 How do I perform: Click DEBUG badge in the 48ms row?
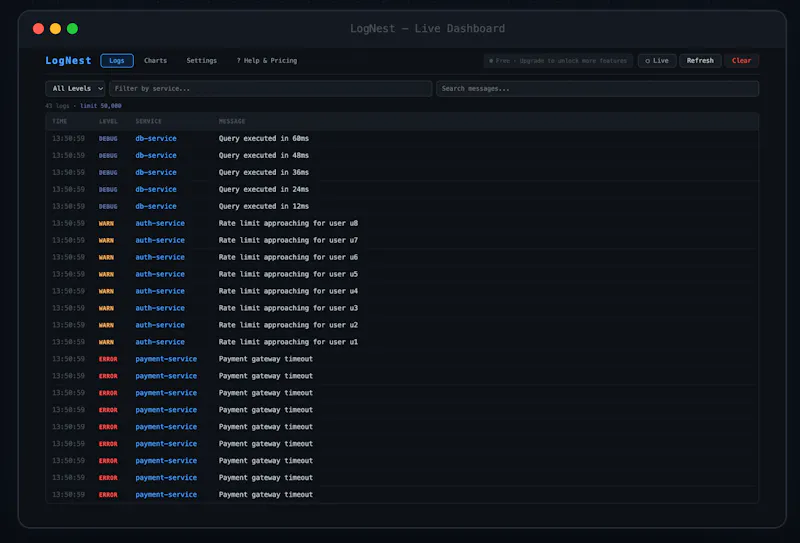[x=108, y=155]
